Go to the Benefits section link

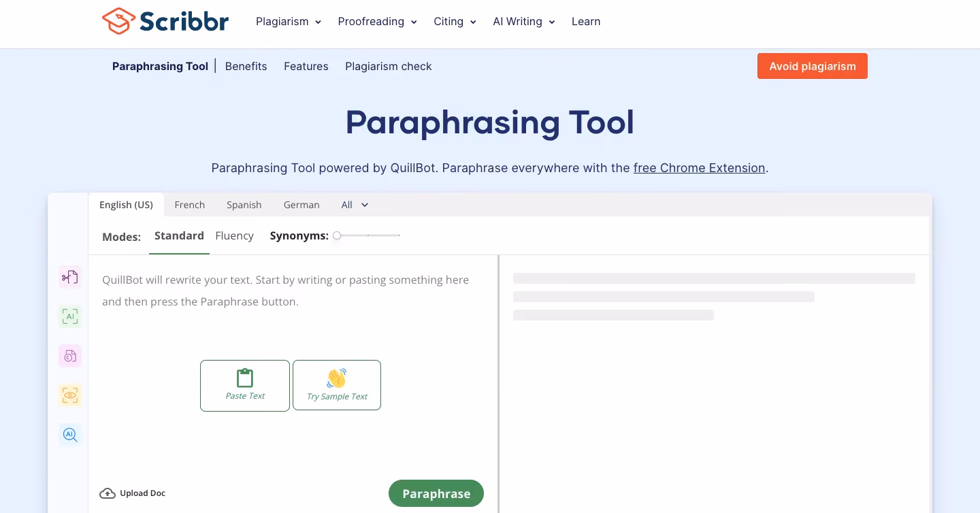tap(246, 66)
